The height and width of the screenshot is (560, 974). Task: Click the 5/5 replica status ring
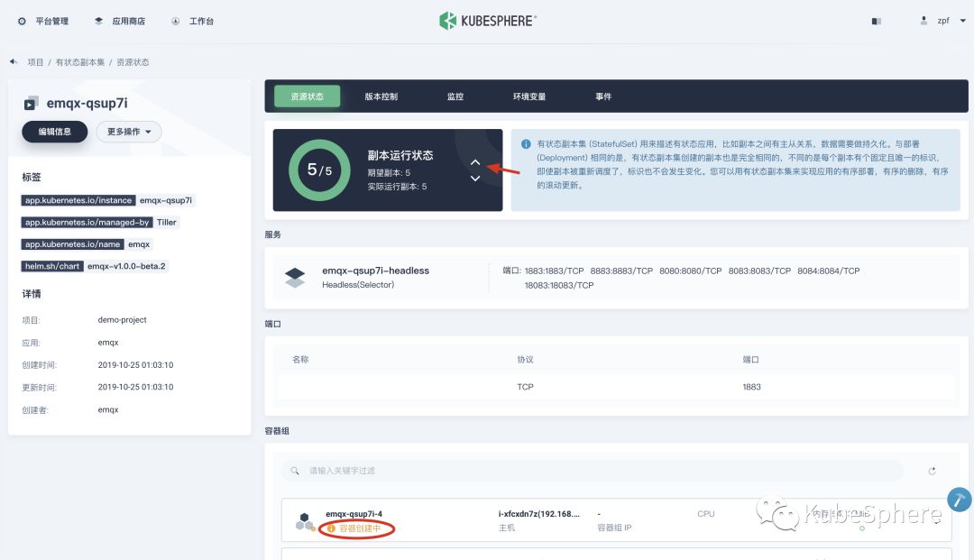click(319, 170)
